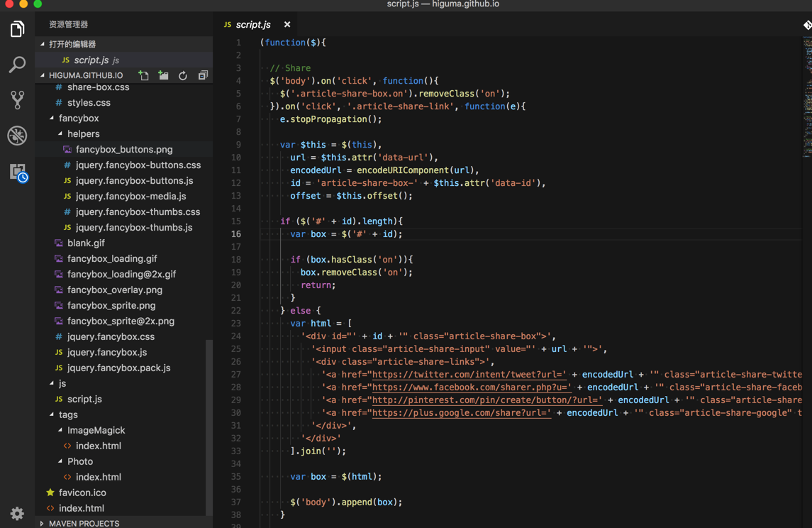Open the Explorer view in activity bar

(17, 29)
